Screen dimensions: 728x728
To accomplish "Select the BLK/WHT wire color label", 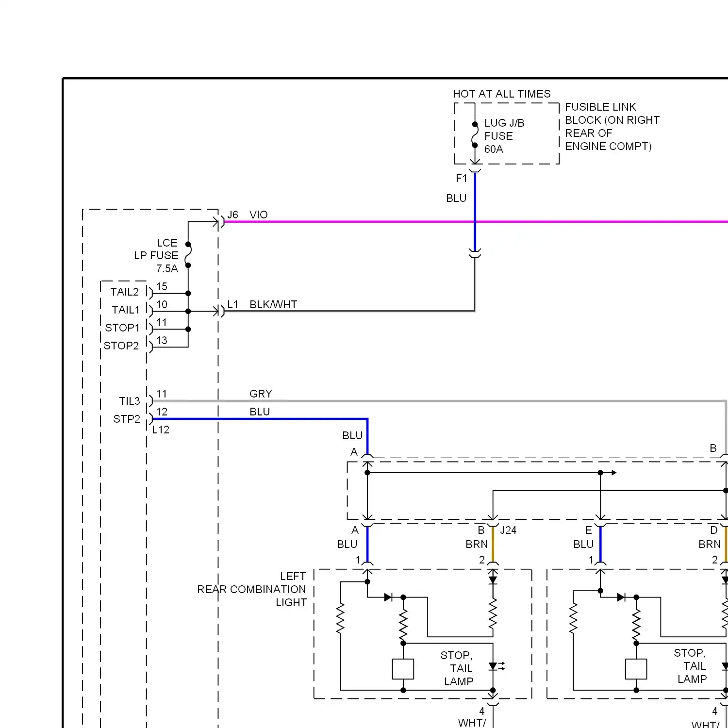I will coord(273,304).
